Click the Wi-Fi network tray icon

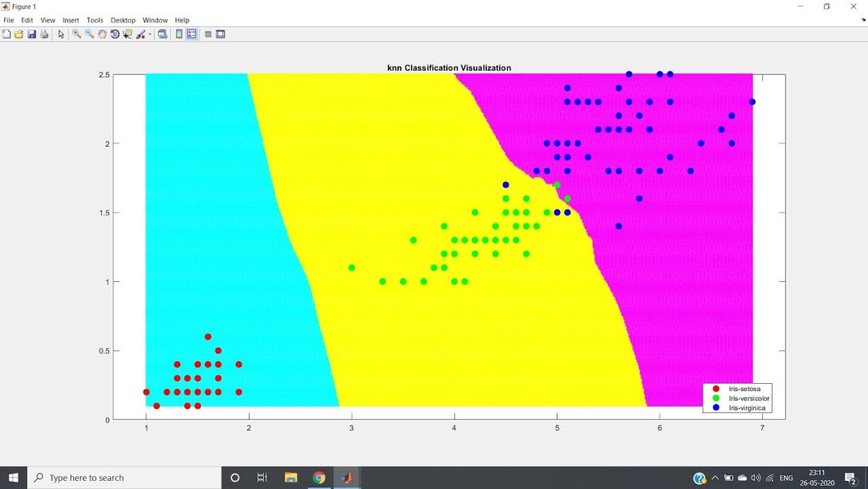769,478
